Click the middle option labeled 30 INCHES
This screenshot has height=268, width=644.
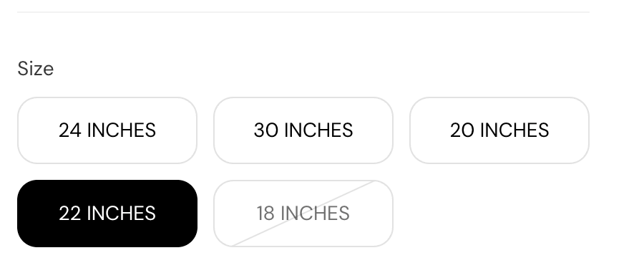click(303, 130)
